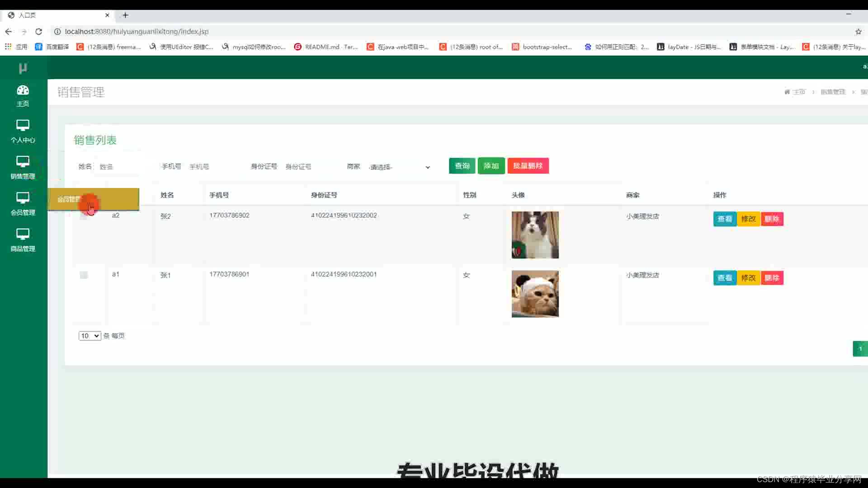Check the checkbox for row a1
This screenshot has width=868, height=488.
[84, 275]
